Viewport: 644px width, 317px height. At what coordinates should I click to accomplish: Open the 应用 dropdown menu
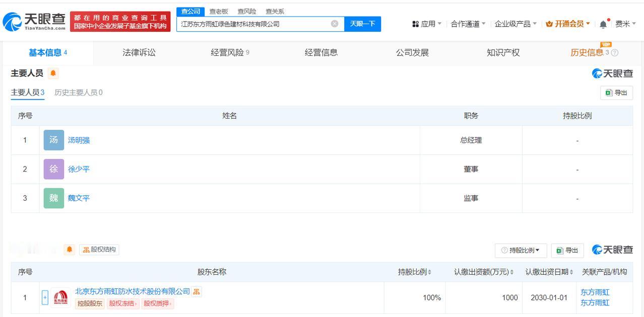point(427,24)
